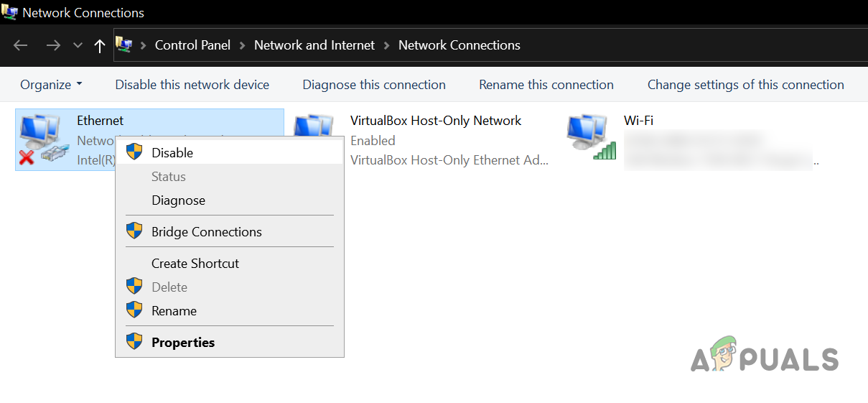Expand the Organize dropdown menu
Image resolution: width=868 pixels, height=403 pixels.
(51, 85)
